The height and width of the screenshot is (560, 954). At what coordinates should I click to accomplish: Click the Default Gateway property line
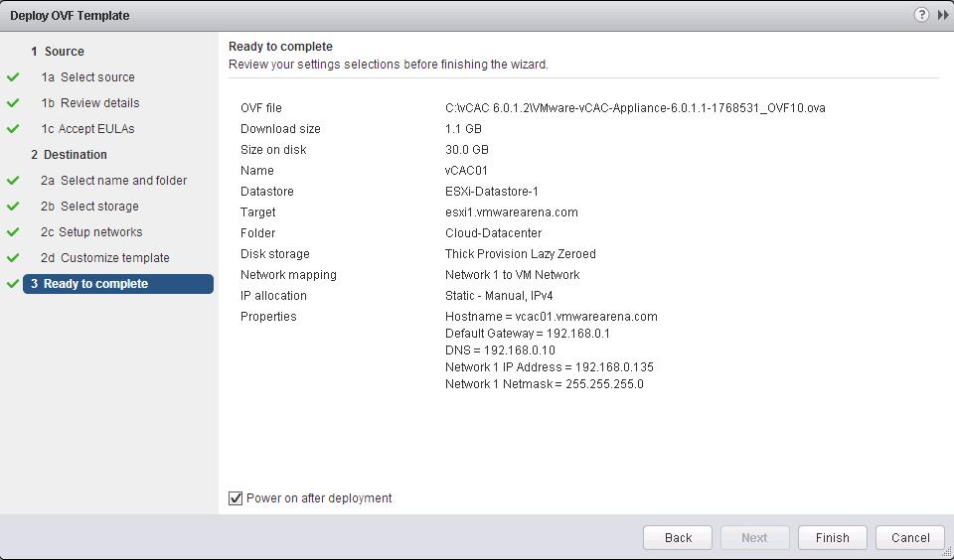(528, 334)
